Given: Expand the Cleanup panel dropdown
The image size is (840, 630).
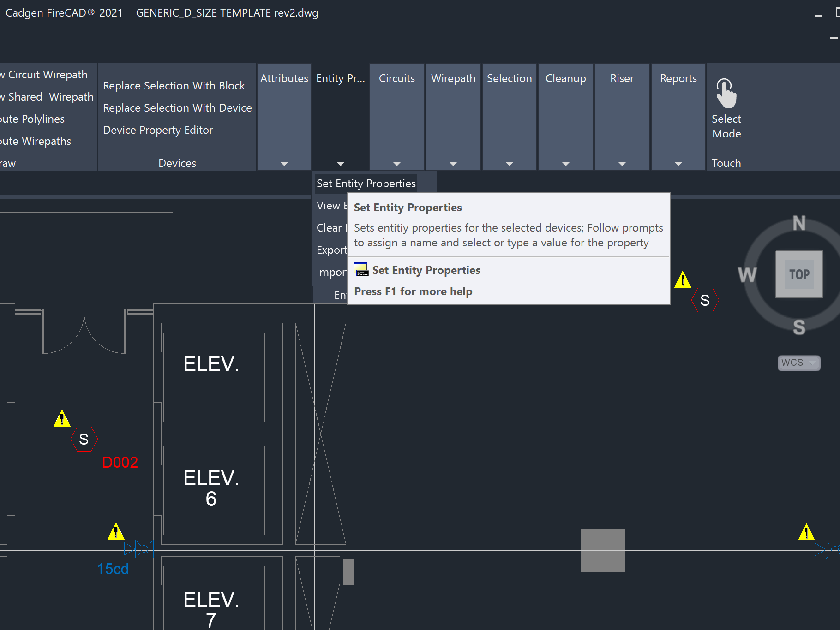Looking at the screenshot, I should coord(566,164).
